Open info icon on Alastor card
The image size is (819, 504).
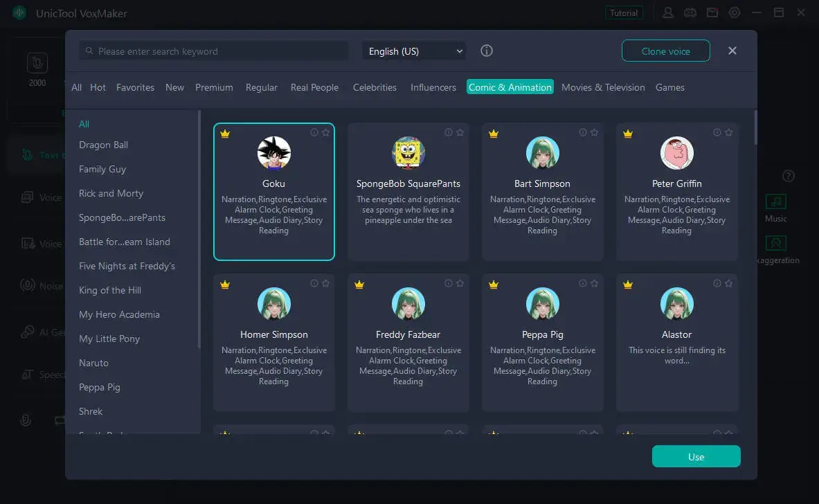pyautogui.click(x=717, y=284)
